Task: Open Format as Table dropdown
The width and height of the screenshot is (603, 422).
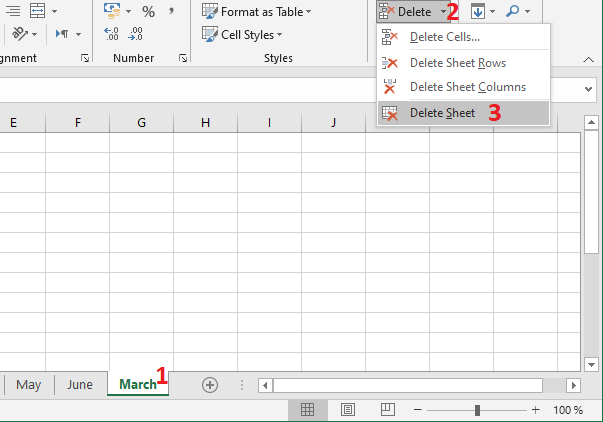Action: click(257, 12)
